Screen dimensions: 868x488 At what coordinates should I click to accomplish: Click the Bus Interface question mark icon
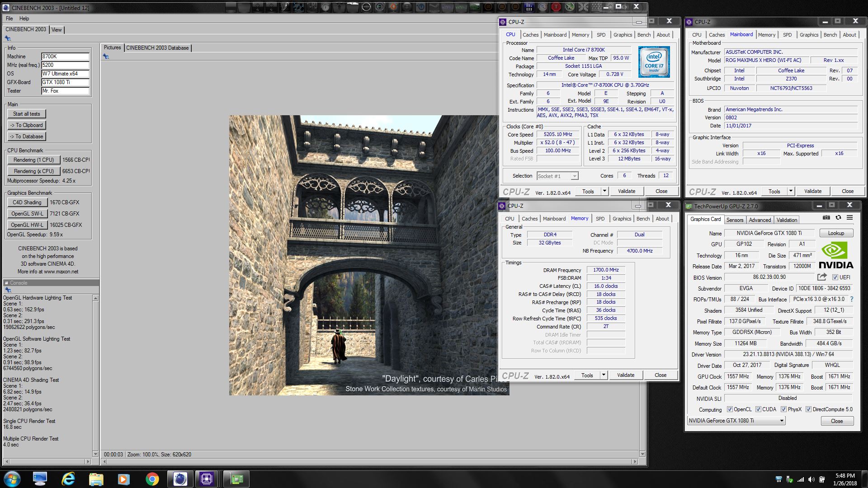click(852, 299)
